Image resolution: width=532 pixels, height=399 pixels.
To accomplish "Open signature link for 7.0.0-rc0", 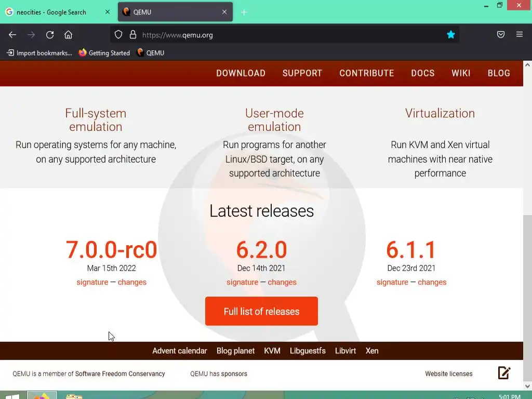I will pyautogui.click(x=92, y=282).
